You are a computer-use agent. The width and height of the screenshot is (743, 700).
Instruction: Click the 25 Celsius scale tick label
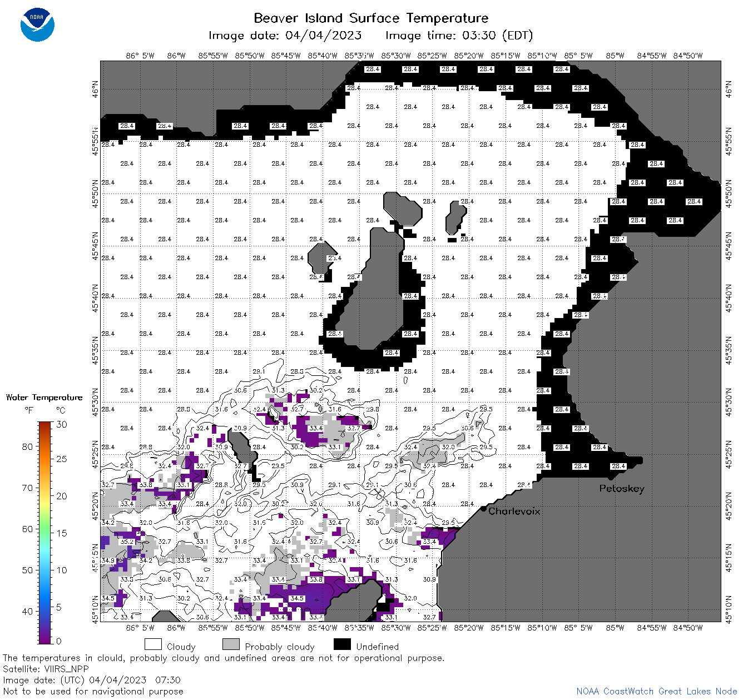coord(62,459)
